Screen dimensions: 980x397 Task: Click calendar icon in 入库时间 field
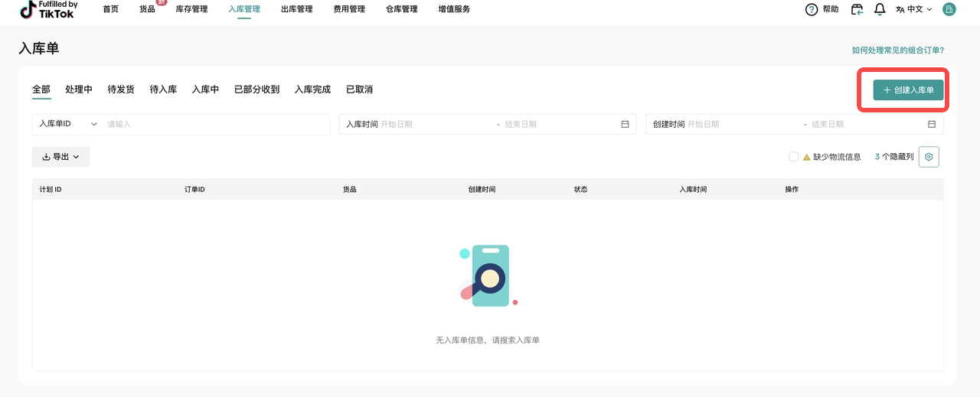click(x=625, y=124)
